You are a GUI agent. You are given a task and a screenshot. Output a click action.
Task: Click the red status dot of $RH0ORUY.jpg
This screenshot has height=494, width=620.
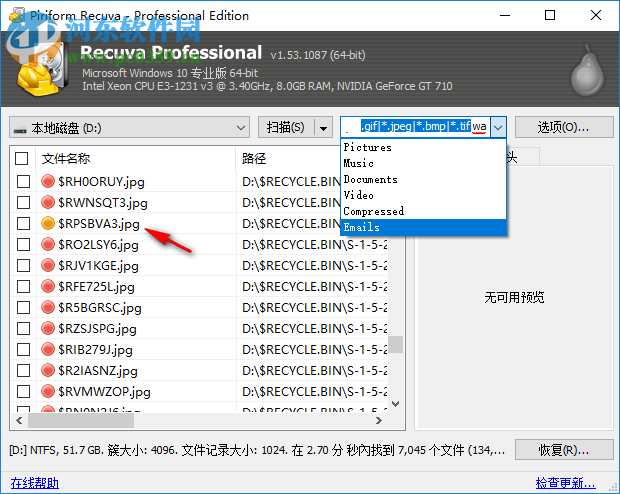[48, 181]
